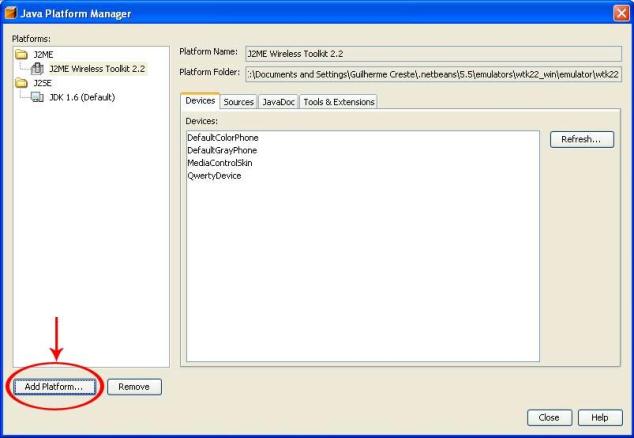Click the JDK 1.6 platform icon

37,98
